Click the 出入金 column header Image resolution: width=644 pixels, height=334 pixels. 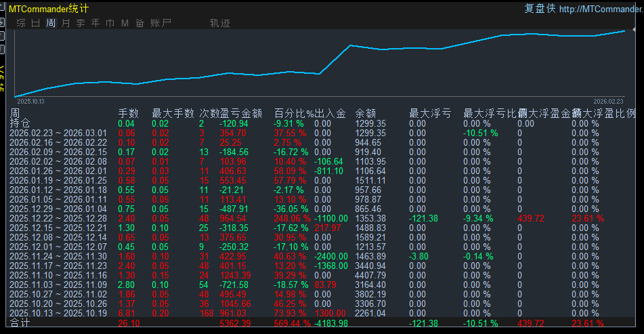point(330,113)
